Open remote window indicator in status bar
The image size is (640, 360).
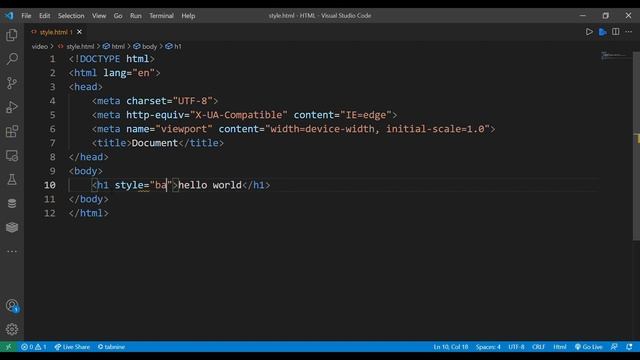[x=9, y=347]
